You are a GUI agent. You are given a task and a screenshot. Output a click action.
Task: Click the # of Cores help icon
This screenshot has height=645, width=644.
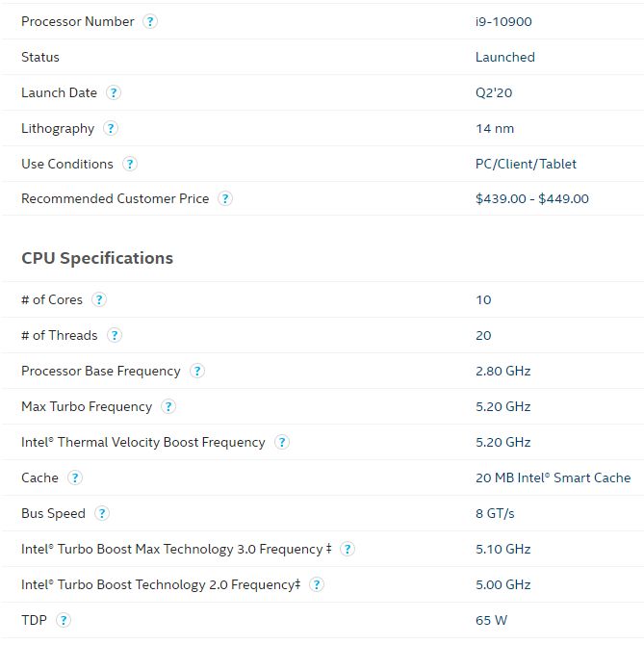pos(99,299)
